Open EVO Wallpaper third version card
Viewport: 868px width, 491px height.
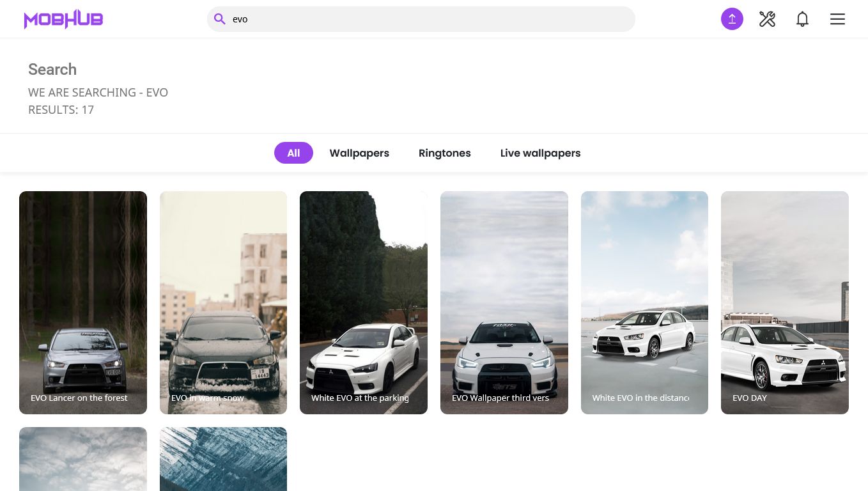click(x=504, y=302)
